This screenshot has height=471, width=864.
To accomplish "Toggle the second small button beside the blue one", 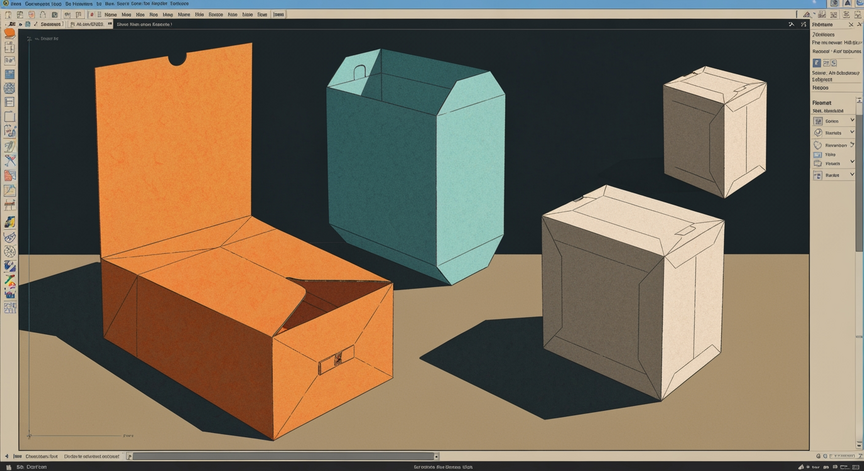I will 826,63.
